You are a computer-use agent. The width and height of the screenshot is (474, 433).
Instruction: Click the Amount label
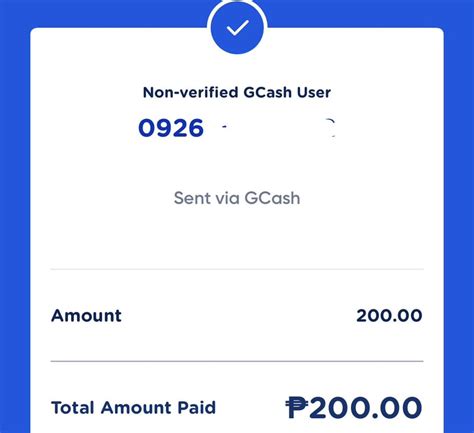(86, 315)
